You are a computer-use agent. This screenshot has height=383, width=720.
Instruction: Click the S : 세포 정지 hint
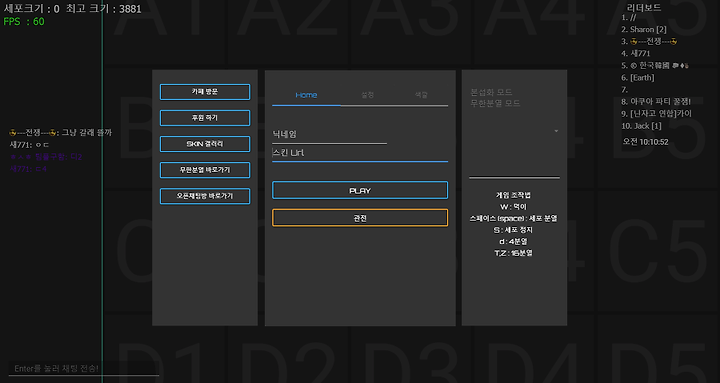513,230
